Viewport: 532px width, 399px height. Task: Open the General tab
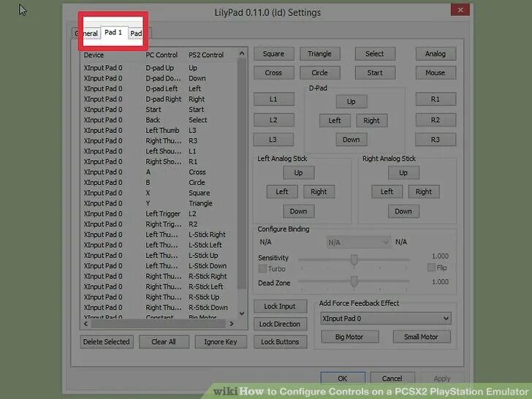pyautogui.click(x=87, y=34)
